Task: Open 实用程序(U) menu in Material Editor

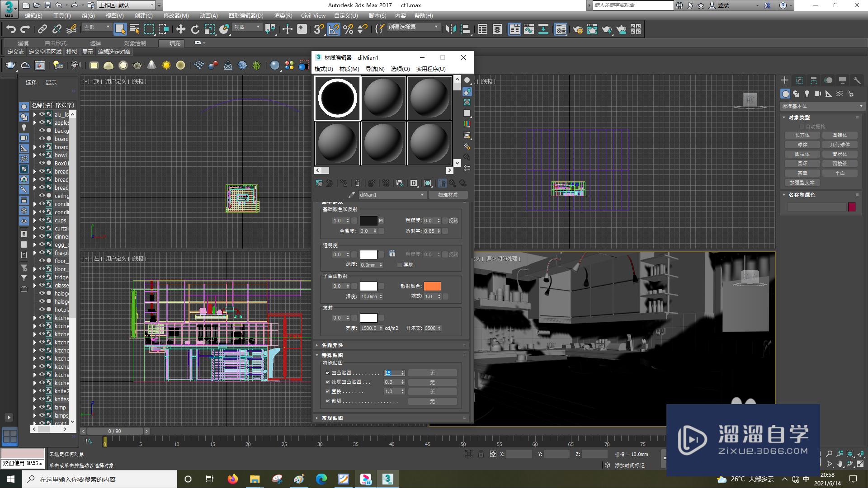Action: tap(431, 69)
